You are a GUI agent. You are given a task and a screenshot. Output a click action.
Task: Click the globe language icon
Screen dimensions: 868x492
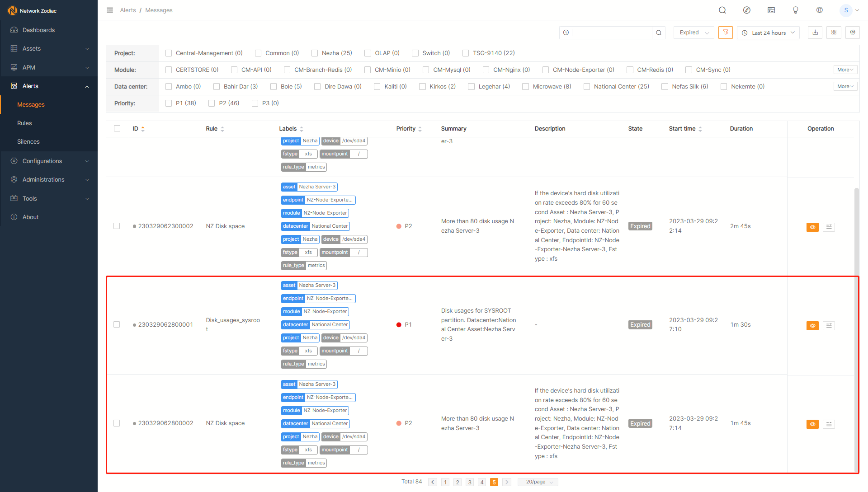tap(820, 10)
